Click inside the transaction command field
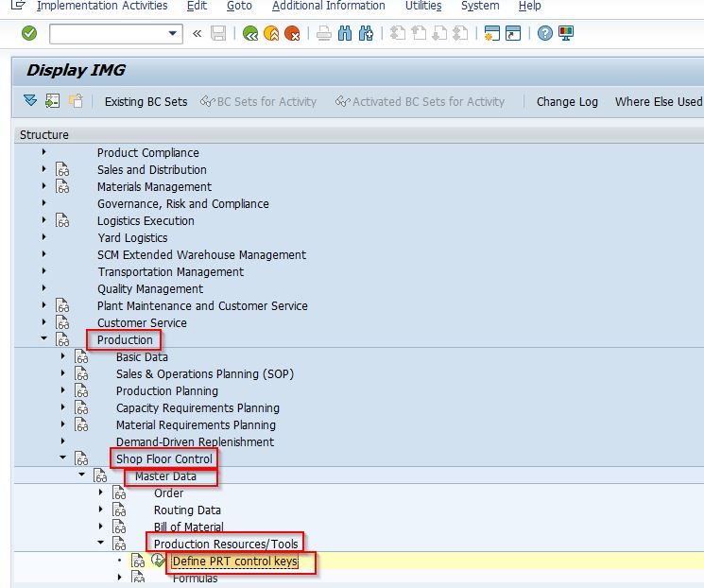704x588 pixels. pyautogui.click(x=108, y=34)
